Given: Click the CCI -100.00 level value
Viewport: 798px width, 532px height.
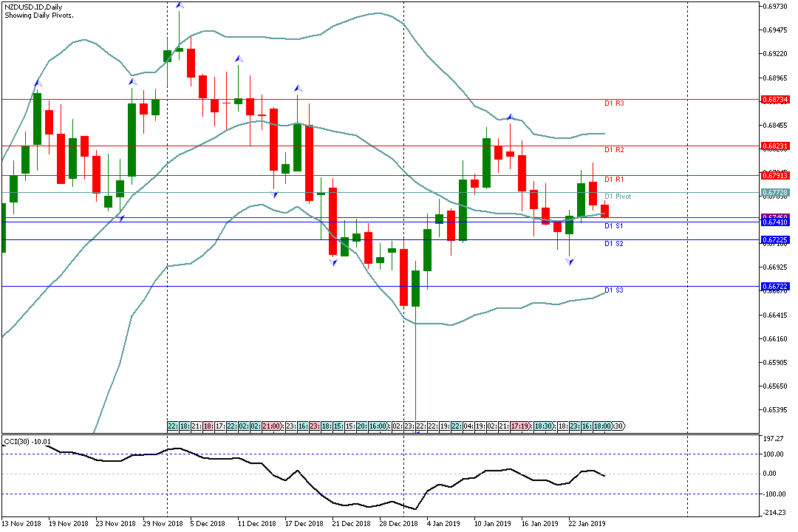Looking at the screenshot, I should click(773, 494).
